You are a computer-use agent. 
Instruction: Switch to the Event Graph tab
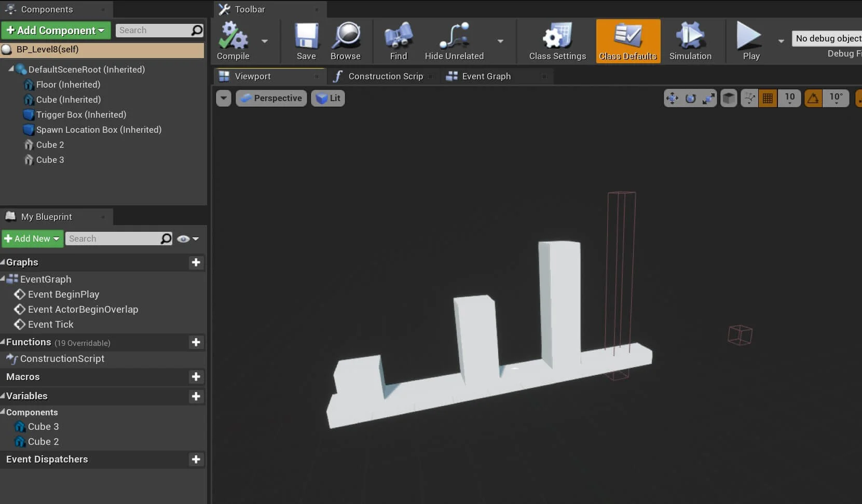486,76
